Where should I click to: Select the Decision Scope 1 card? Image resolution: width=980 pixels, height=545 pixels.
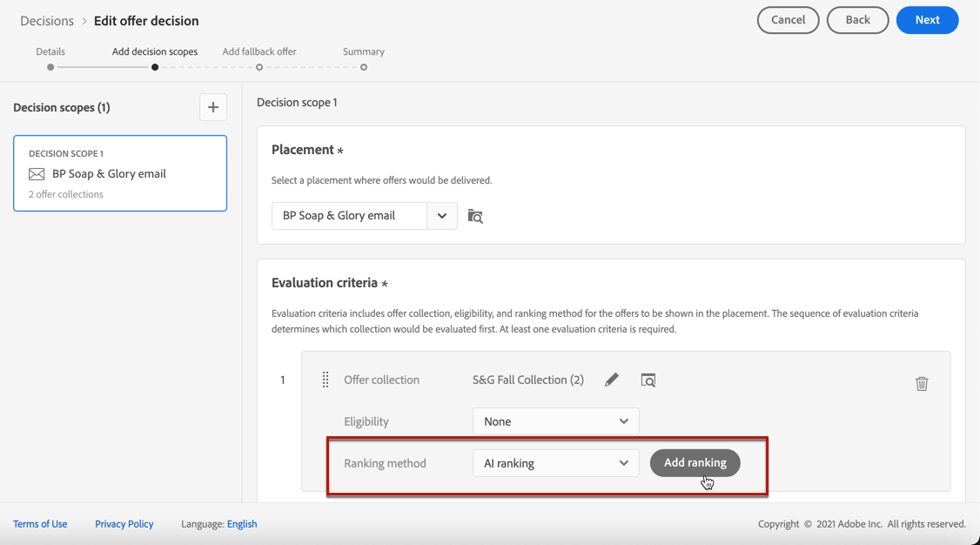point(120,173)
